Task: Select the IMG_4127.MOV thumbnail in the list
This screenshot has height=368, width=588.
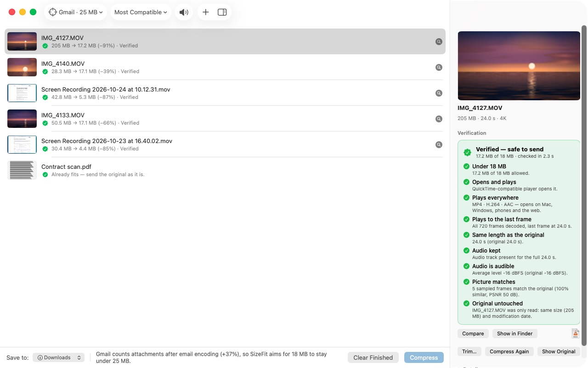Action: tap(22, 41)
